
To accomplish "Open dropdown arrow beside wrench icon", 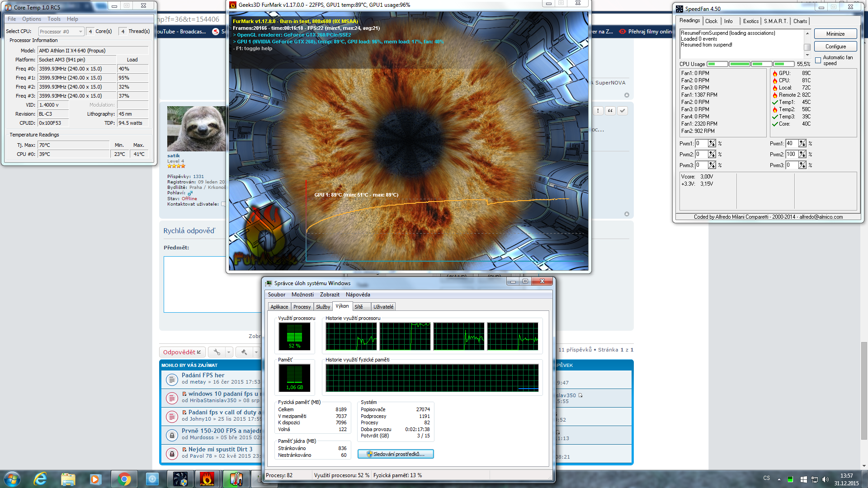I will [229, 352].
